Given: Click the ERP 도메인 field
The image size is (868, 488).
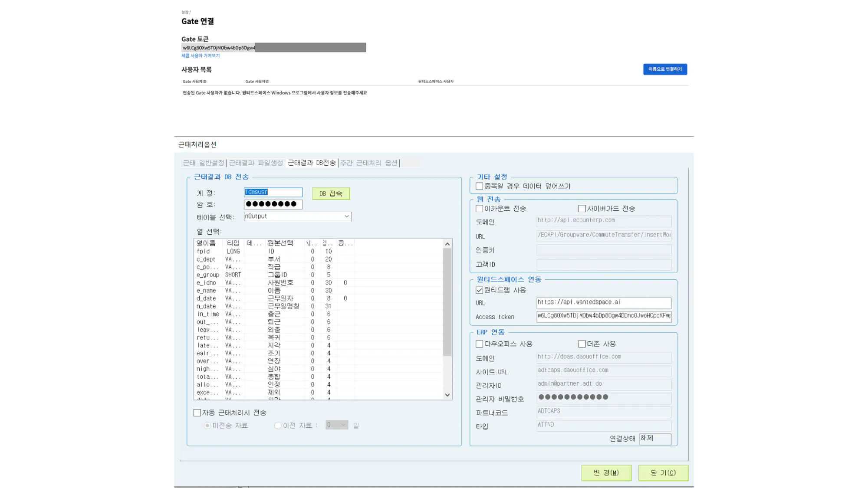Looking at the screenshot, I should (604, 357).
